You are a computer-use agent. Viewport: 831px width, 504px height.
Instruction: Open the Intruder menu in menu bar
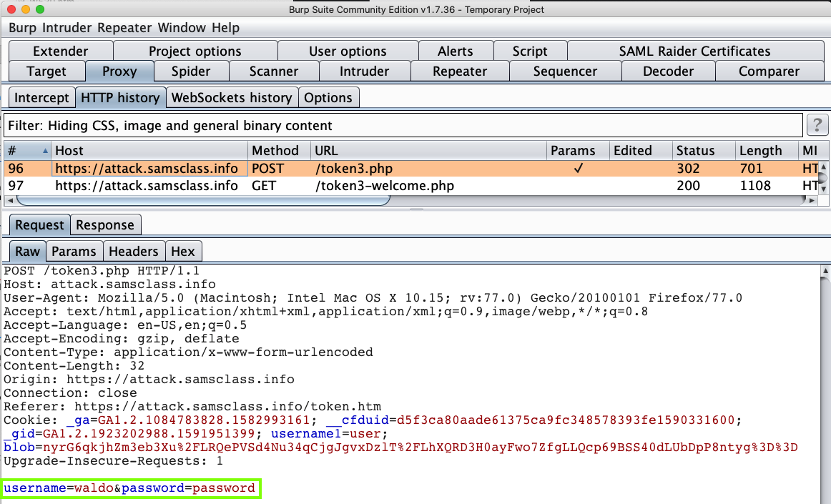[67, 28]
